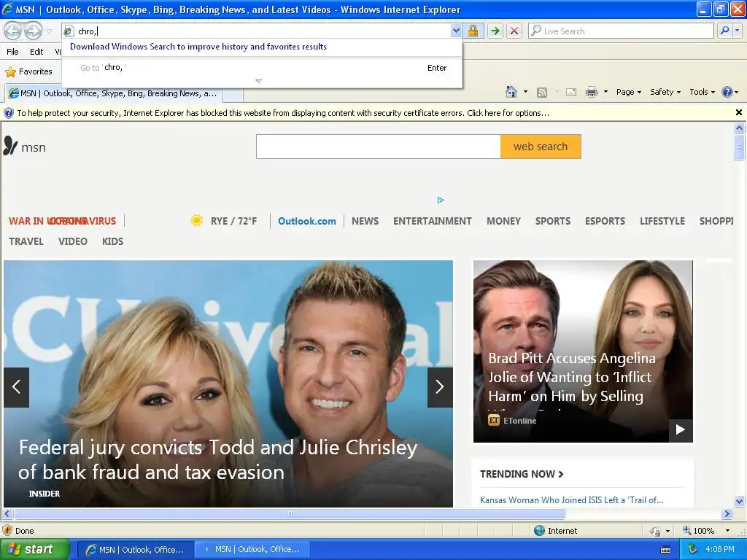Viewport: 747px width, 560px height.
Task: Click the Windows Start button
Action: click(35, 550)
